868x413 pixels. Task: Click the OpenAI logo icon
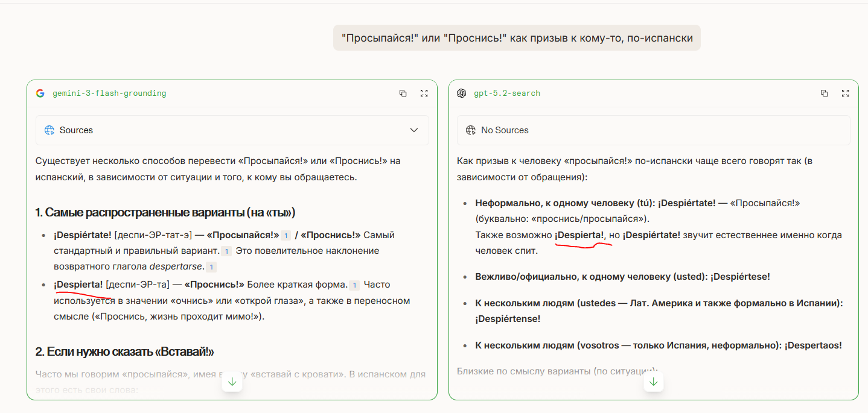pos(462,93)
